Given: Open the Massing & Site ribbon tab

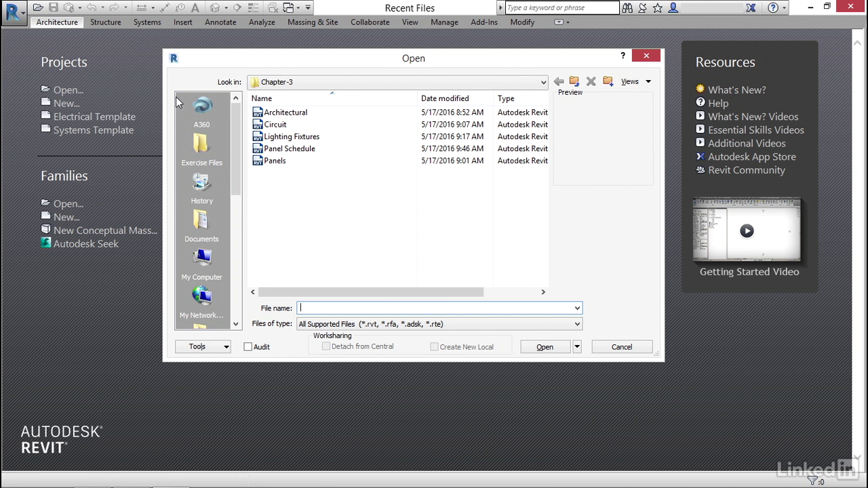Looking at the screenshot, I should point(313,22).
